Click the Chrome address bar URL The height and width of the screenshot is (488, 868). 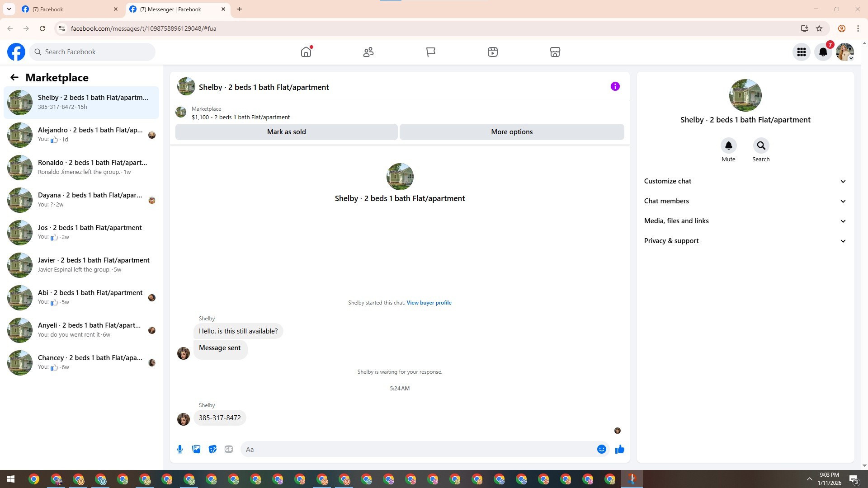(x=143, y=28)
